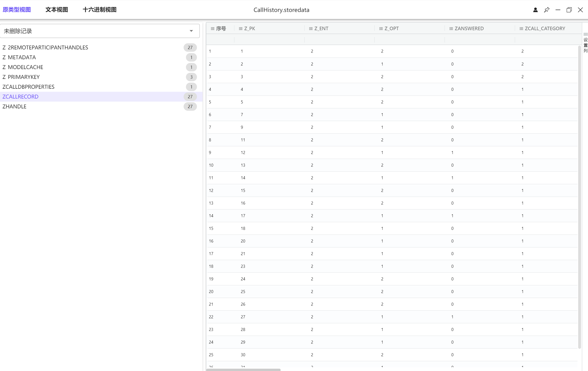Click the Z_ENT column menu icon
Screen dimensions: 588x371
pyautogui.click(x=311, y=29)
